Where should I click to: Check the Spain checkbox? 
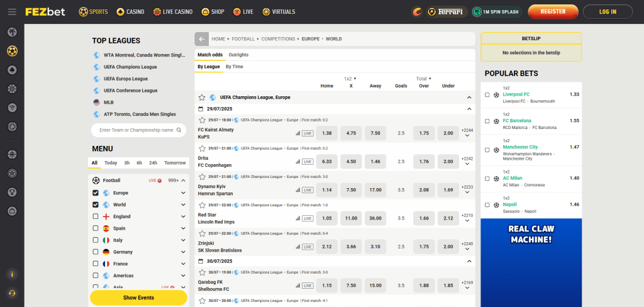point(96,228)
